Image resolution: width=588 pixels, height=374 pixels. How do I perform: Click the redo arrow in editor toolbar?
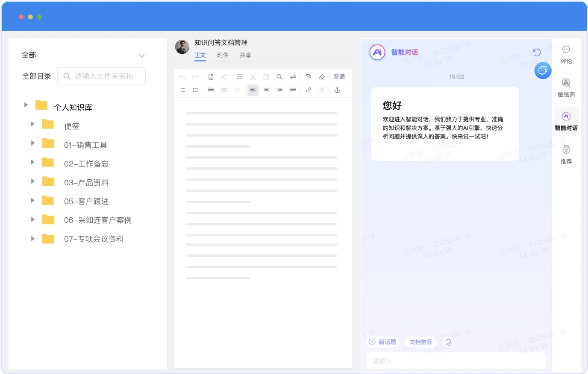click(x=195, y=77)
